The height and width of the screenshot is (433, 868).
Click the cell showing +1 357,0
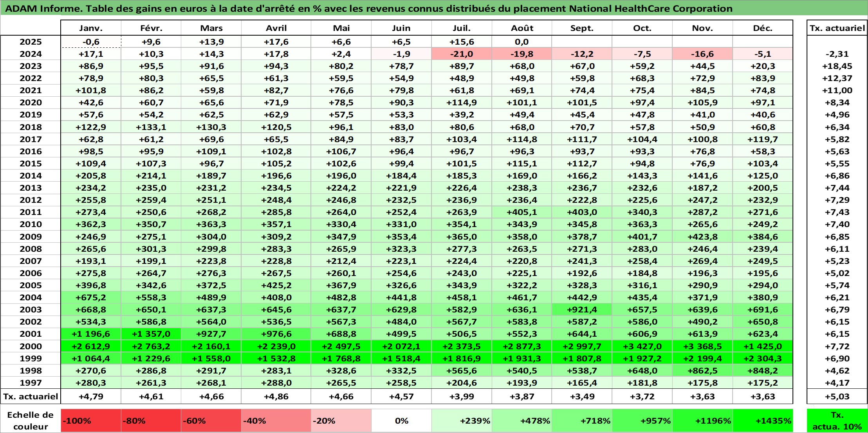pos(151,334)
